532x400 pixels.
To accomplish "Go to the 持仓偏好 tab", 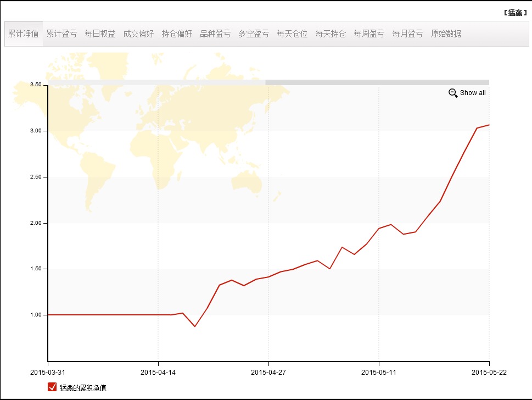I will click(x=177, y=34).
